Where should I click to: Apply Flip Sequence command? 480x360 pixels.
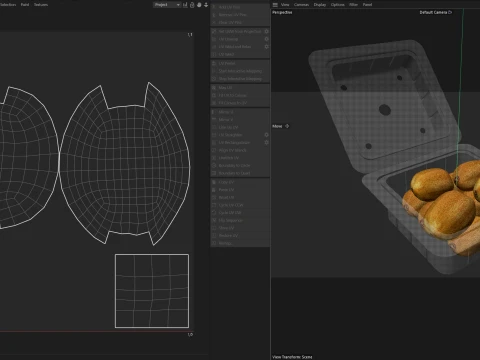[240, 220]
